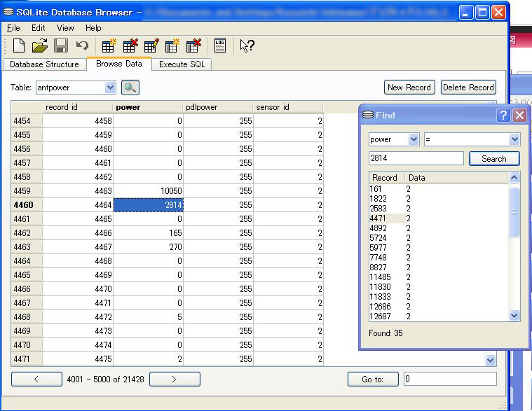Open the Help menu

tap(93, 28)
